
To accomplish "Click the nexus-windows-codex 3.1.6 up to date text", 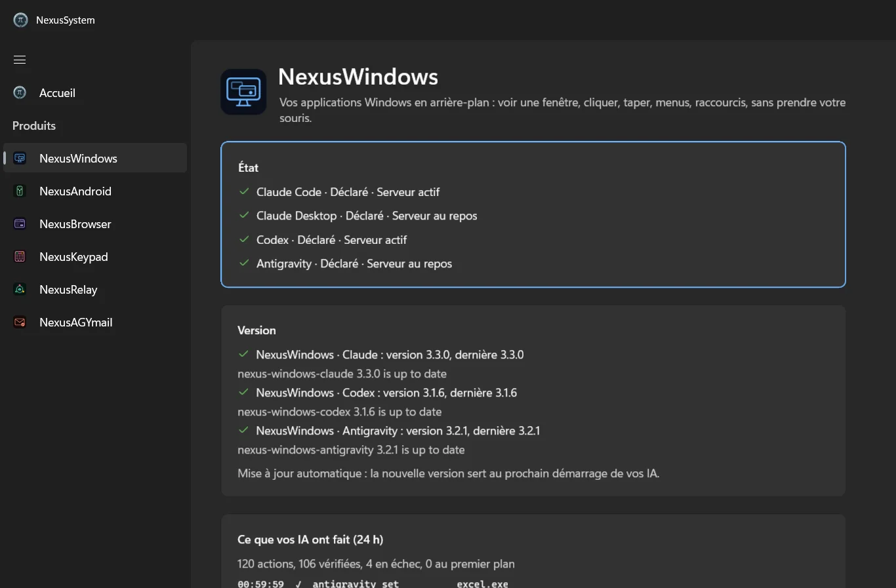I will pos(340,412).
